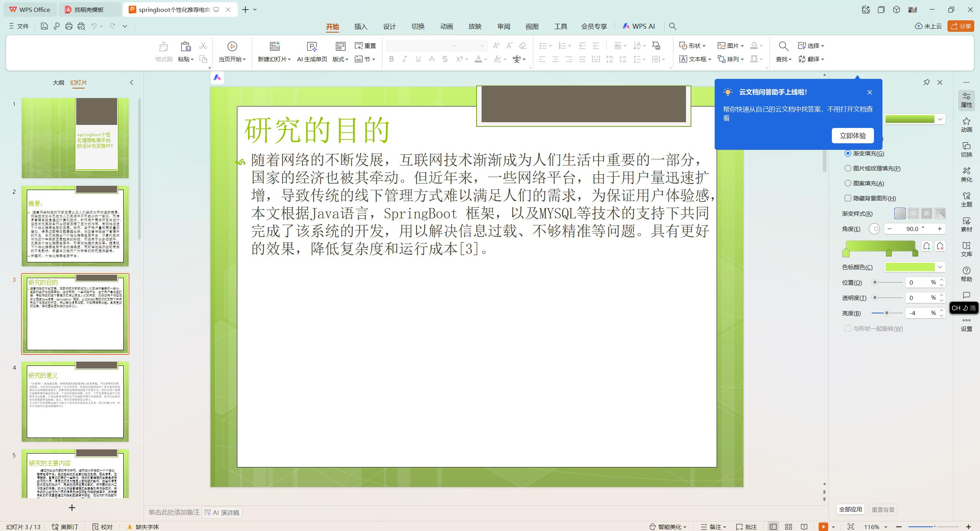The image size is (980, 531).
Task: Expand the 形状 (Shapes) dropdown
Action: coord(693,45)
